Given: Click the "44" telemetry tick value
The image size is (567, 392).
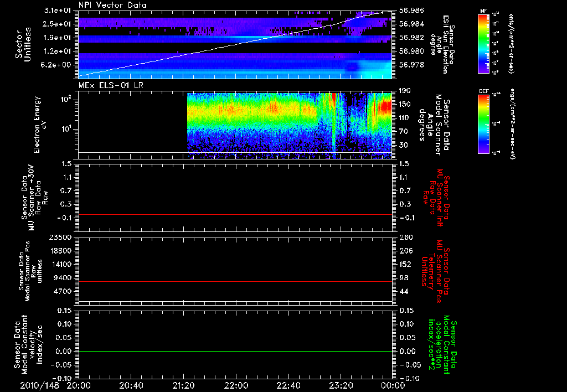Looking at the screenshot, I should click(x=403, y=291).
